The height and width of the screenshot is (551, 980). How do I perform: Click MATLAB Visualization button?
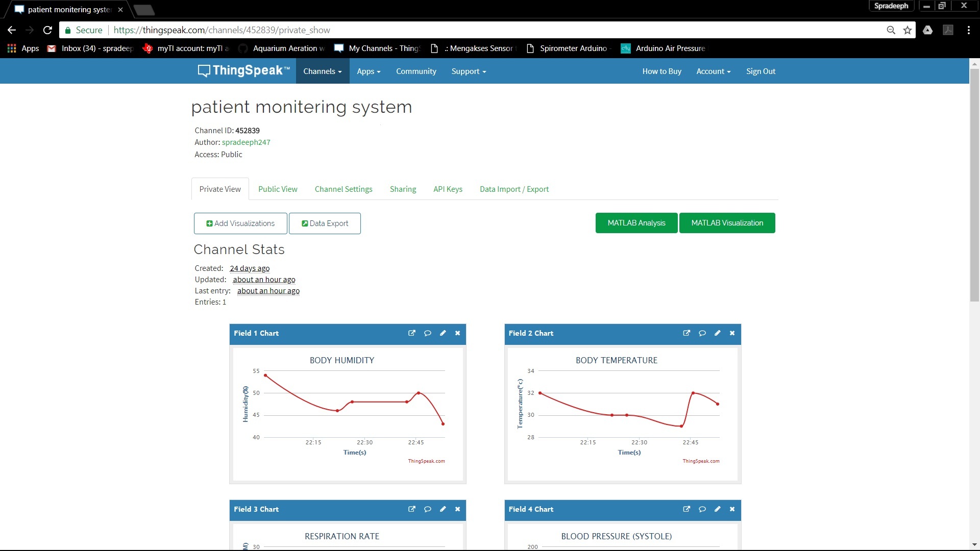(727, 223)
